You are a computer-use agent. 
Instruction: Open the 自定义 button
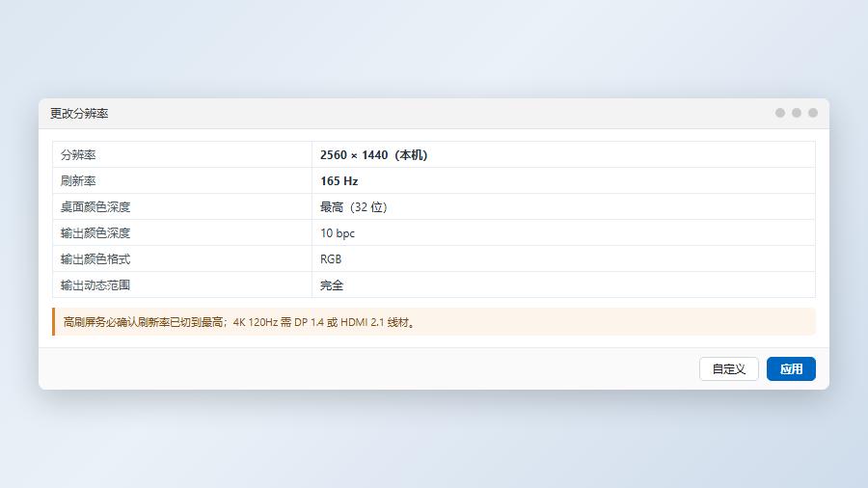(728, 369)
